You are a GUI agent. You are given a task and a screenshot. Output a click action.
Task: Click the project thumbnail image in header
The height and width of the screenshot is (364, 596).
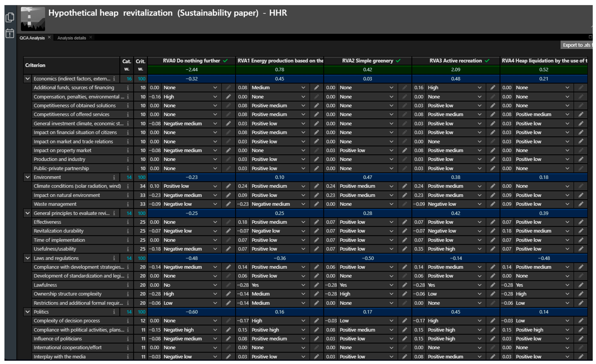[x=33, y=19]
